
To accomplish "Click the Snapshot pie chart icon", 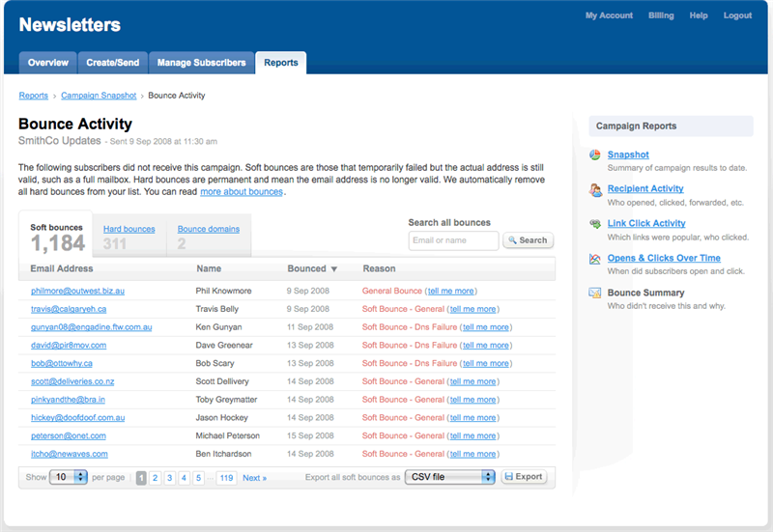I will tap(596, 155).
